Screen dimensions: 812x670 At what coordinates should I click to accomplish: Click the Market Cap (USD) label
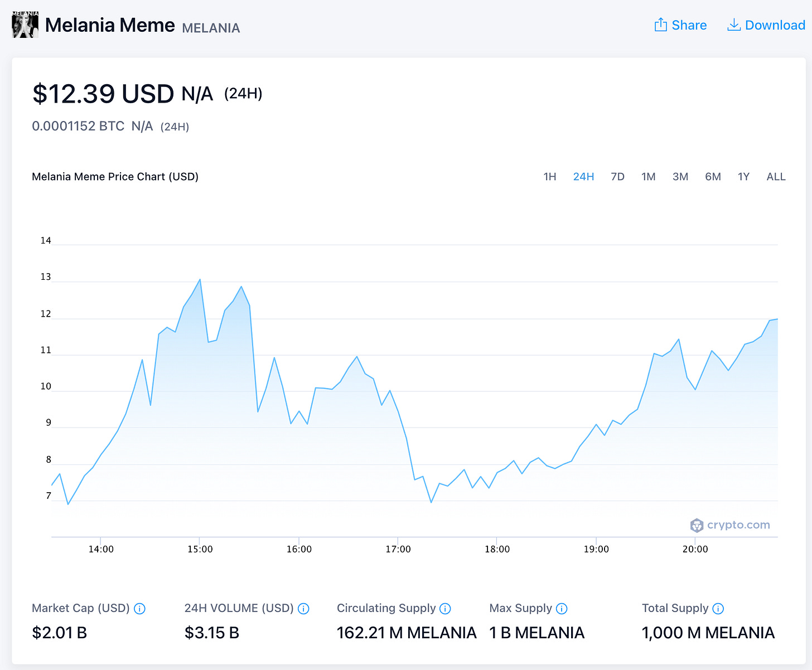81,608
